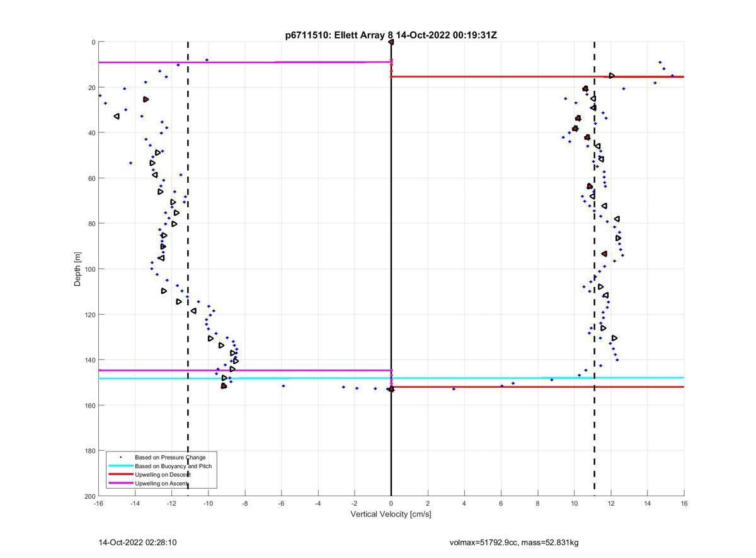Click the magenta line sample in the legend

[x=120, y=483]
